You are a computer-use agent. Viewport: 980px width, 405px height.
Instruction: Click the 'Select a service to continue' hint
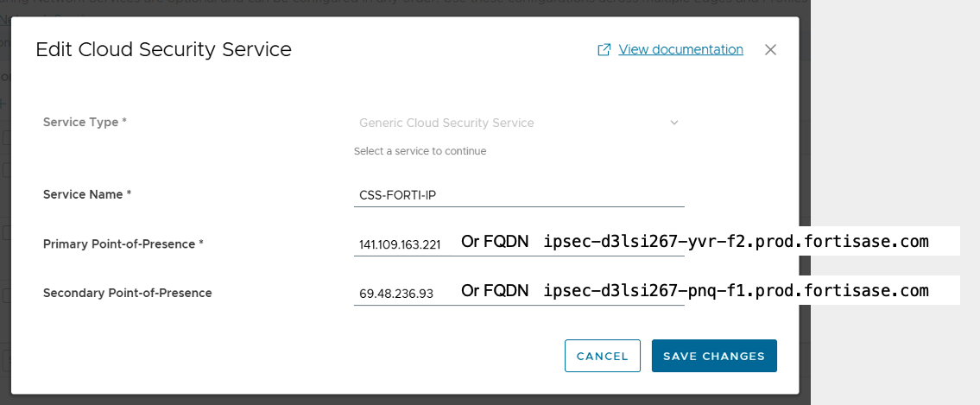420,151
